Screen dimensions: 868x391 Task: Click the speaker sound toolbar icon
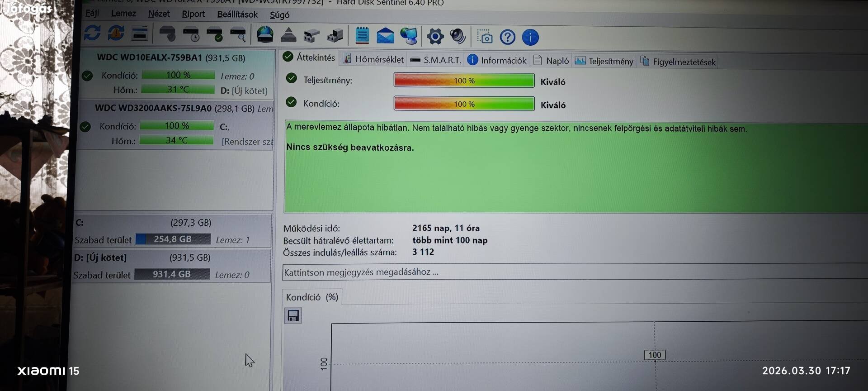point(458,37)
